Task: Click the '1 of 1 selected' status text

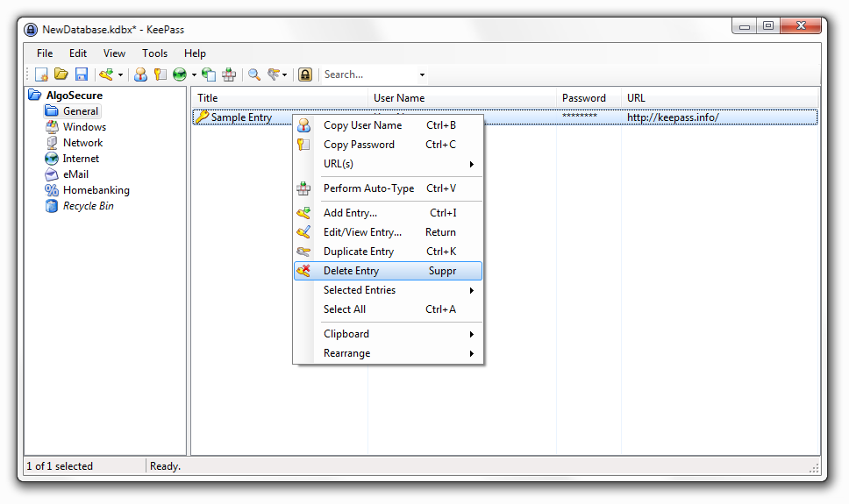Action: [60, 466]
